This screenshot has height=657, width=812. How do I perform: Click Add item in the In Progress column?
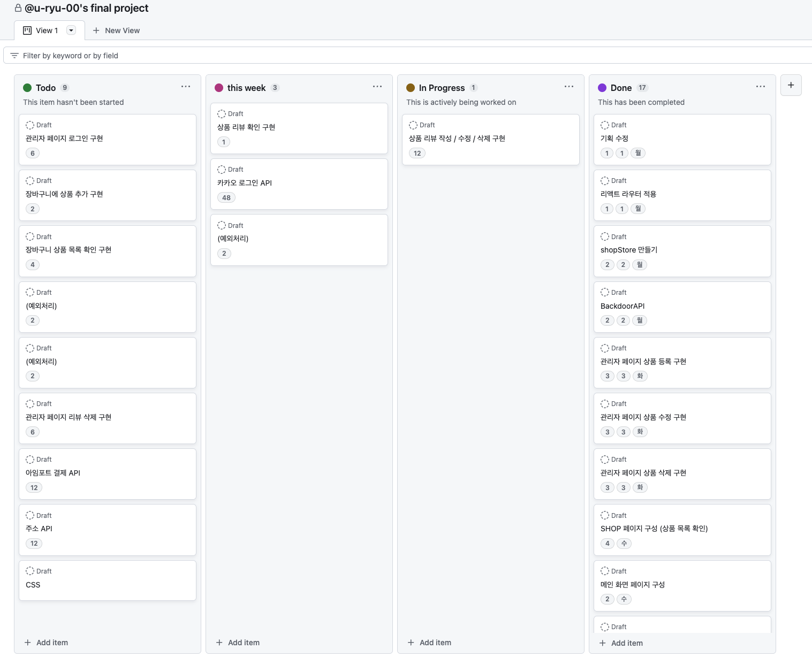(430, 643)
